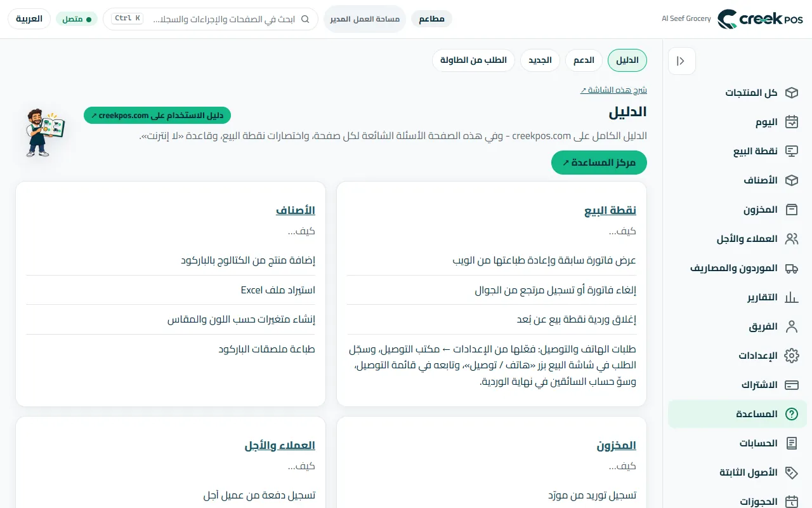Screen dimensions: 812x508
Task: Switch to the الدليل tab
Action: (x=627, y=60)
